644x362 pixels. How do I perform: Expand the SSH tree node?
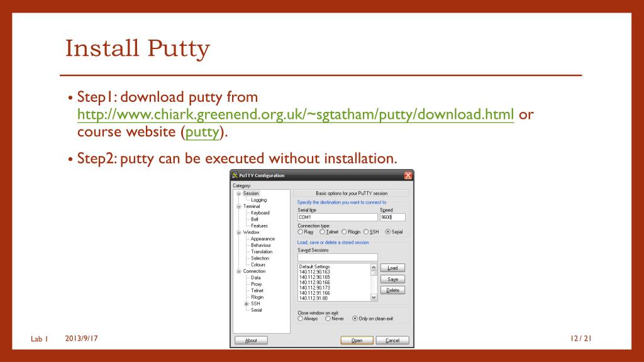247,304
